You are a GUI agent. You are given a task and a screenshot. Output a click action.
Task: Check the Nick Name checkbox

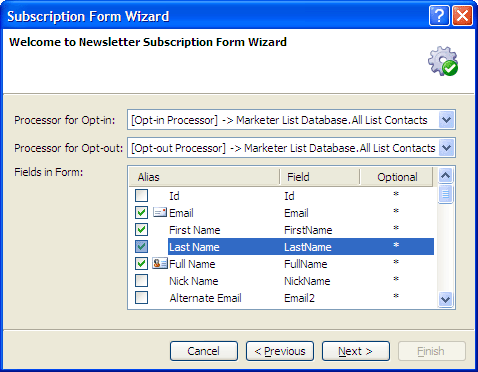tap(141, 281)
